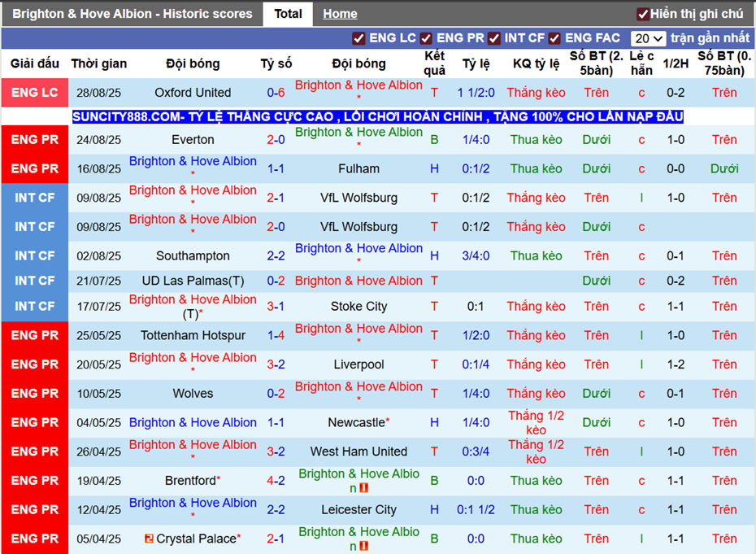
Task: Click UD Las Palmas(T) team name
Action: coord(193,281)
